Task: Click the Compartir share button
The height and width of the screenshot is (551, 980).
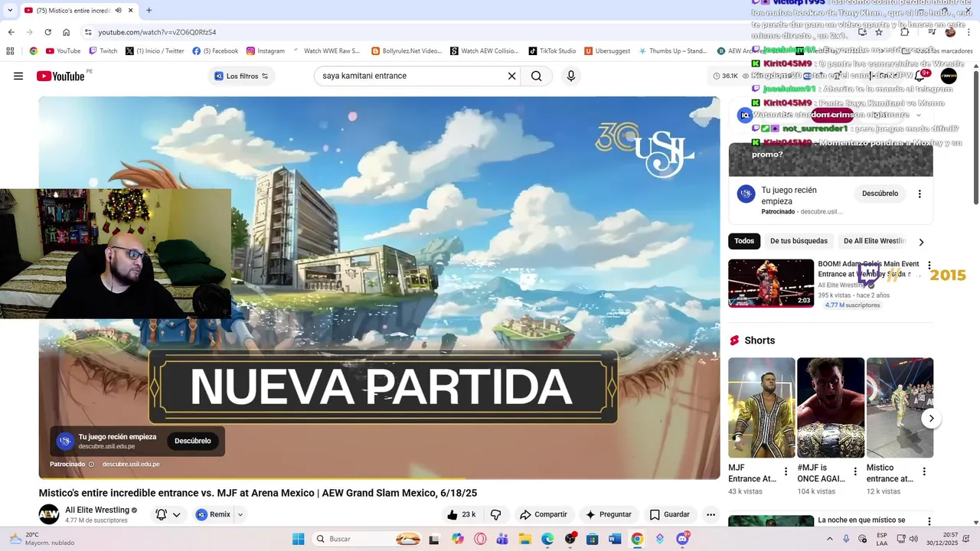Action: point(543,514)
